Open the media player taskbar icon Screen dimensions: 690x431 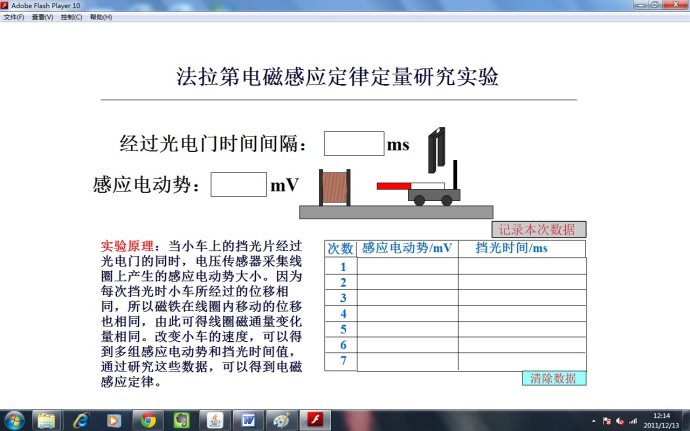coord(114,420)
